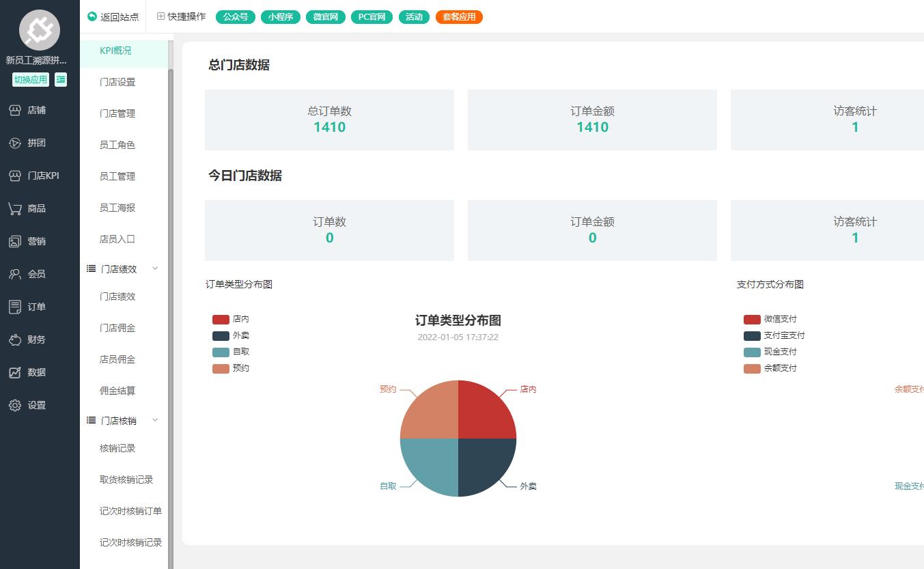The height and width of the screenshot is (569, 924).
Task: Click the 预约 slice of the pie chart
Action: (x=430, y=410)
